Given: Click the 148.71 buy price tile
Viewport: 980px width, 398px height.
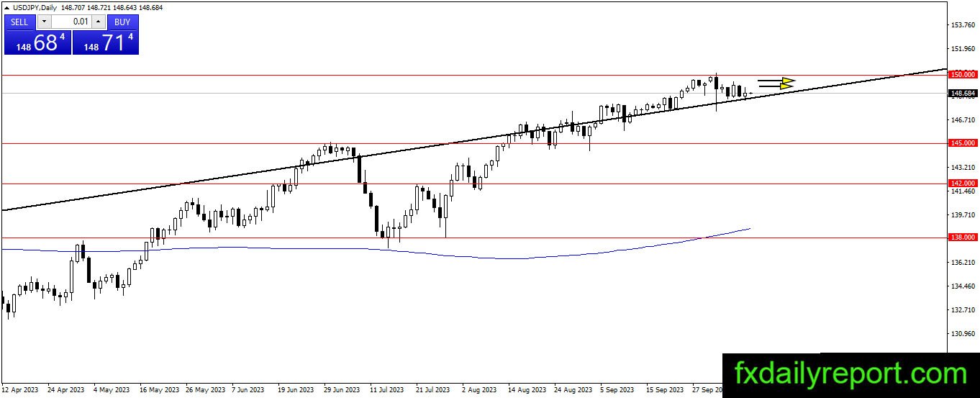Looking at the screenshot, I should (106, 42).
